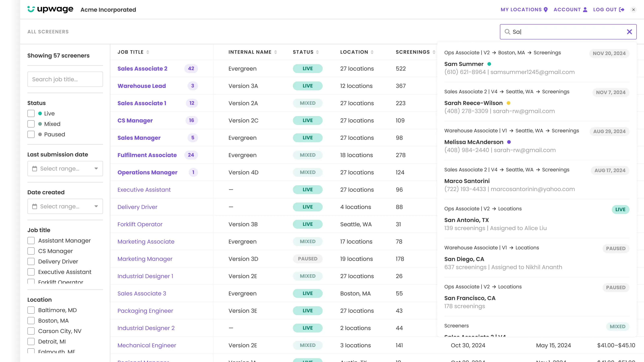Choose San Antonio, TX location result
The height and width of the screenshot is (362, 644).
click(466, 220)
